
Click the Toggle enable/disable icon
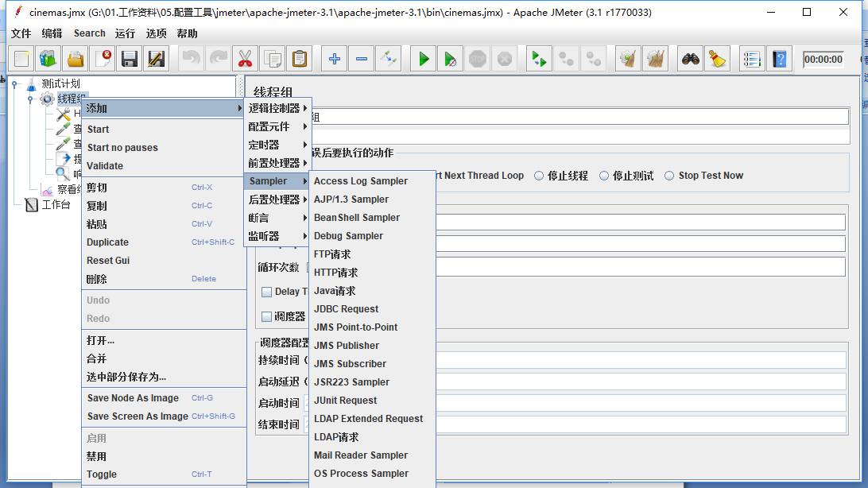(389, 59)
